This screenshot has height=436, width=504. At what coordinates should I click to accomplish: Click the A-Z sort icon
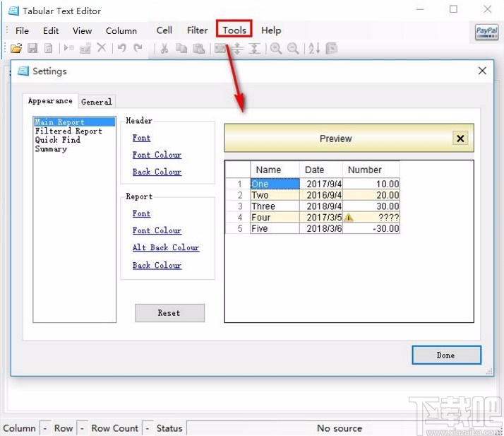(314, 49)
